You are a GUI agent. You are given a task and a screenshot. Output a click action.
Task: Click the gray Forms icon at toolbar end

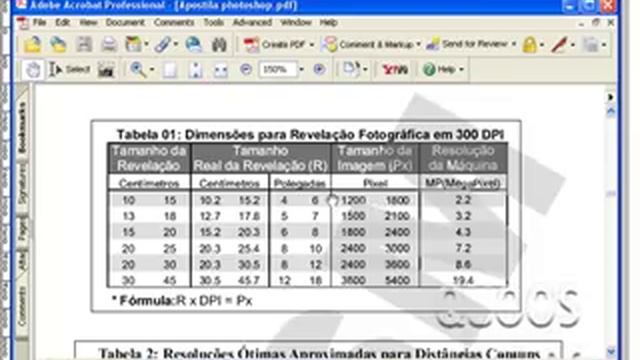(x=590, y=44)
